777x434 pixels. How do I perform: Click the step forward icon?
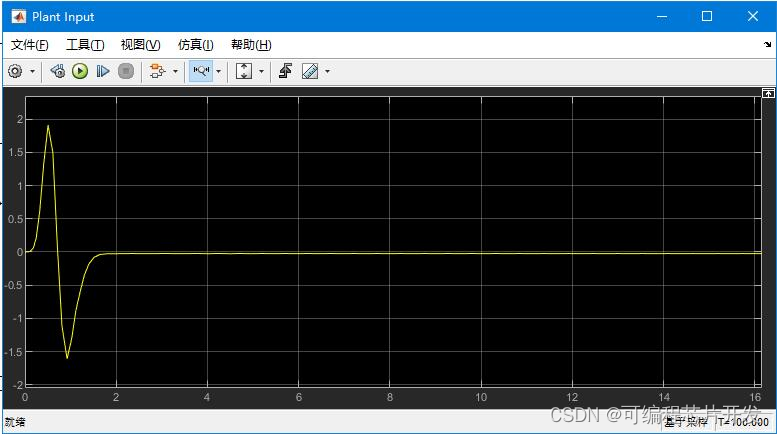pos(103,71)
